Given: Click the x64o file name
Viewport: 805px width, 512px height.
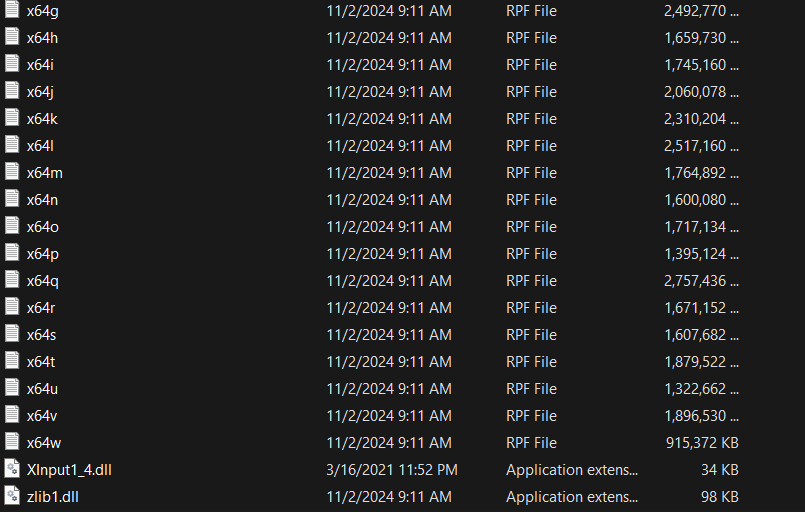Looking at the screenshot, I should (x=43, y=227).
